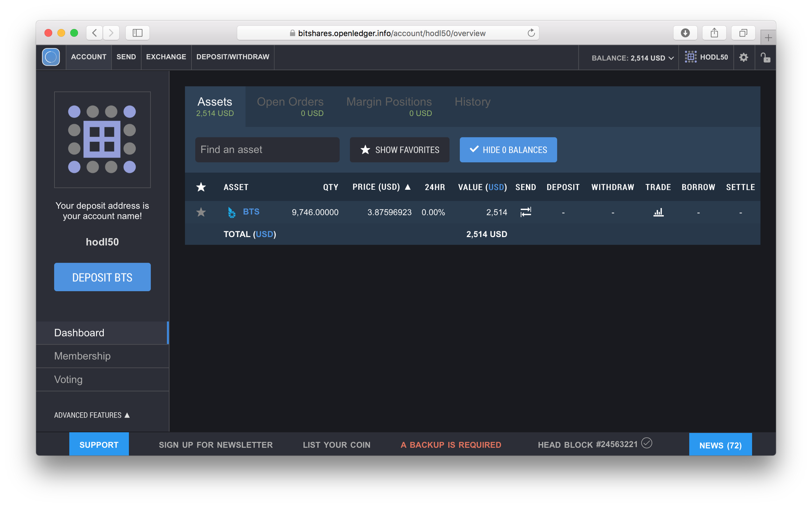Click the Find an asset search field
812x507 pixels.
coord(267,150)
